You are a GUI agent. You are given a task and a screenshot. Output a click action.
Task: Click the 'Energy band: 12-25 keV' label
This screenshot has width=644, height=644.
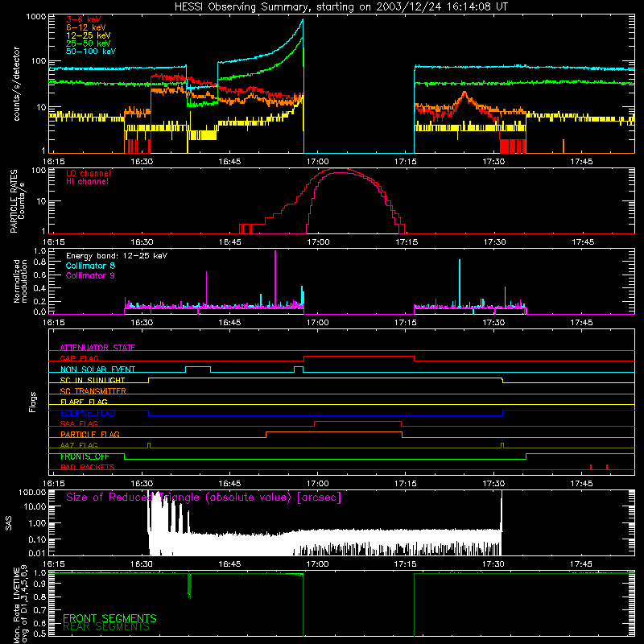tap(117, 256)
